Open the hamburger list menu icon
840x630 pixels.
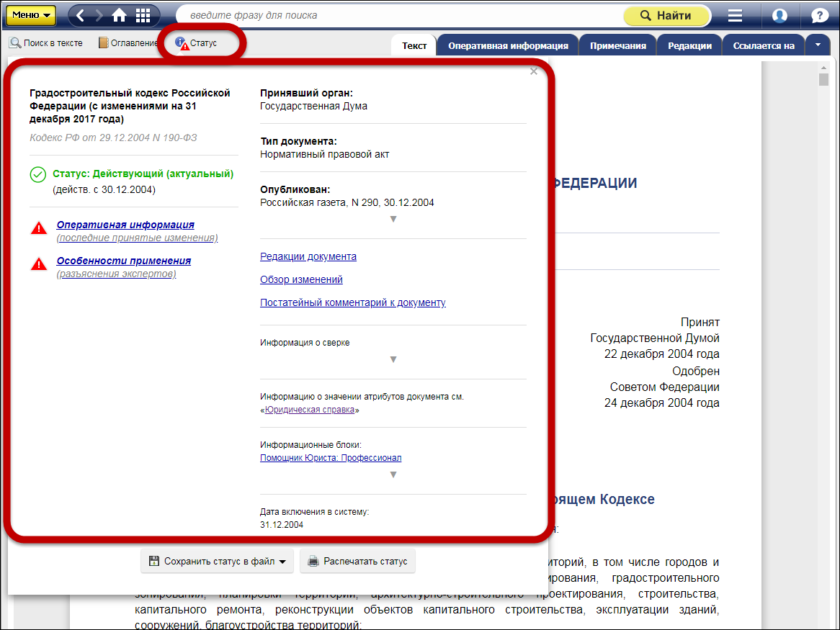pos(735,15)
